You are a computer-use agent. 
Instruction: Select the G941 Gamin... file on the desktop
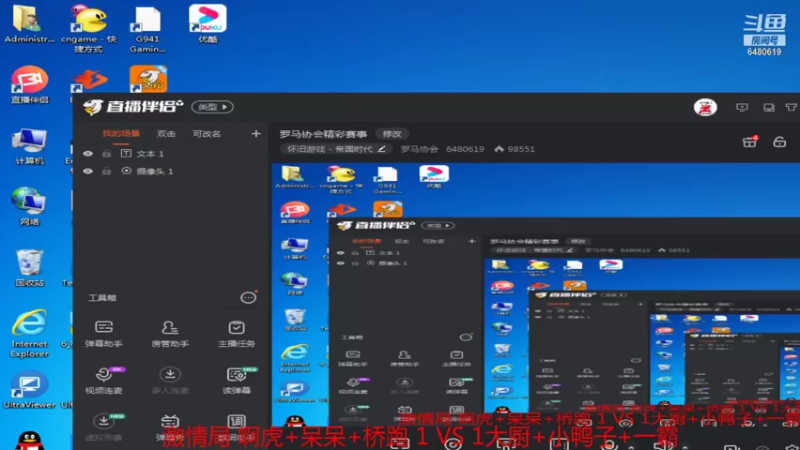point(147,29)
